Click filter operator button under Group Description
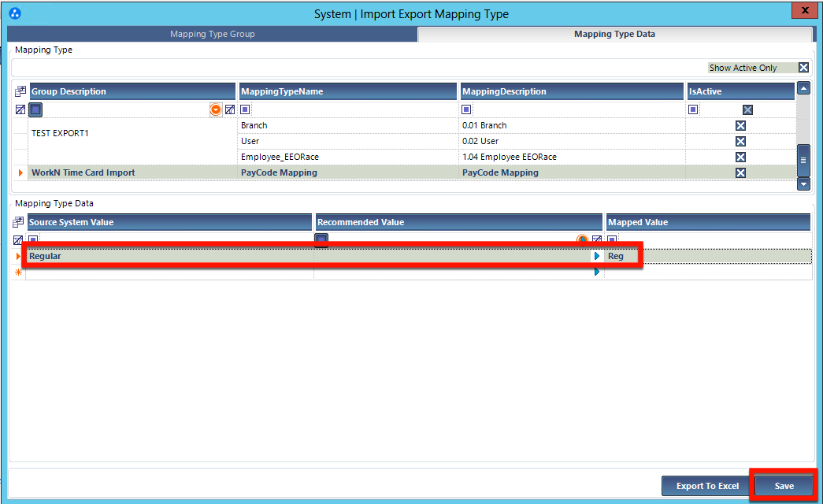Screen dimensions: 823x504 tap(35, 109)
